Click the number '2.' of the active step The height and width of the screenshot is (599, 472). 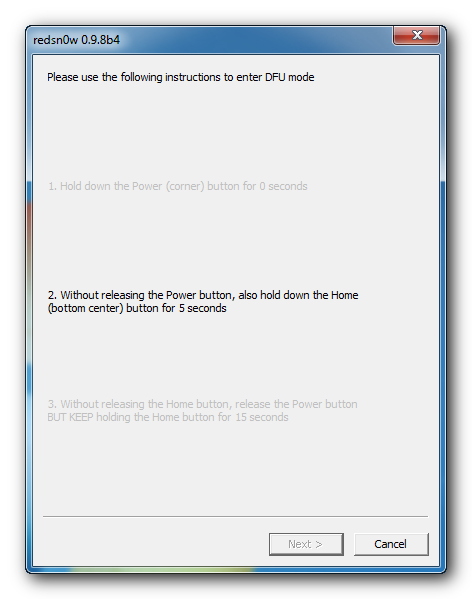click(52, 295)
